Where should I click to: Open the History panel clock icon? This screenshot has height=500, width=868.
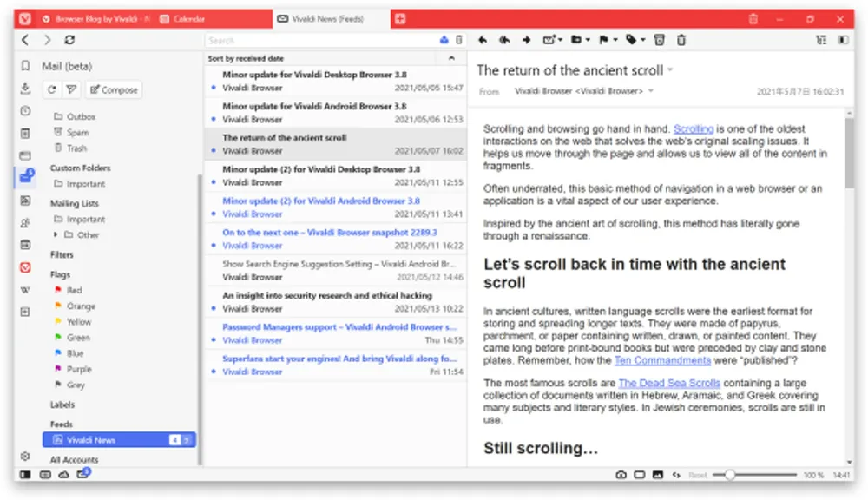coord(25,111)
